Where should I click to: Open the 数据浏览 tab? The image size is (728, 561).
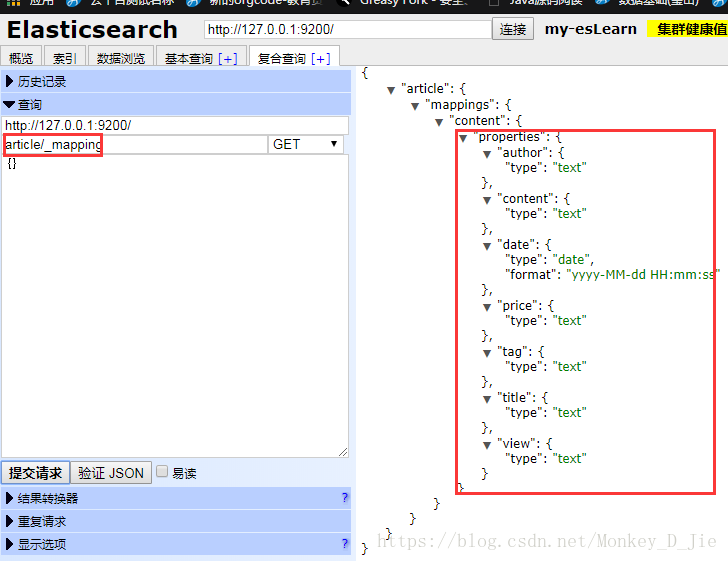[x=121, y=58]
